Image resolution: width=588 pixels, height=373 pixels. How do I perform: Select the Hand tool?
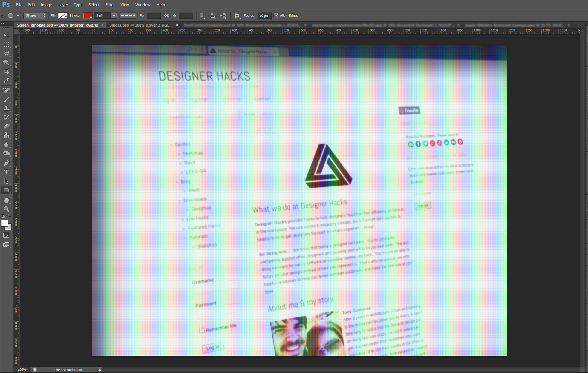point(6,200)
